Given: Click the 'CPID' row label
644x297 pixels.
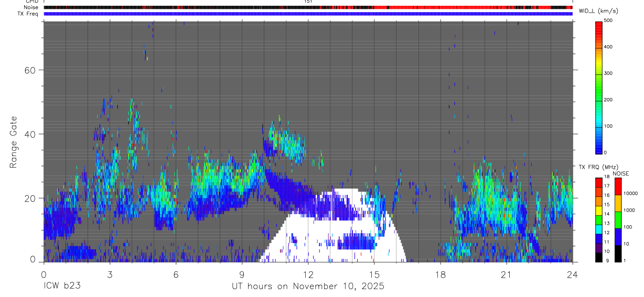Looking at the screenshot, I should pyautogui.click(x=31, y=2).
